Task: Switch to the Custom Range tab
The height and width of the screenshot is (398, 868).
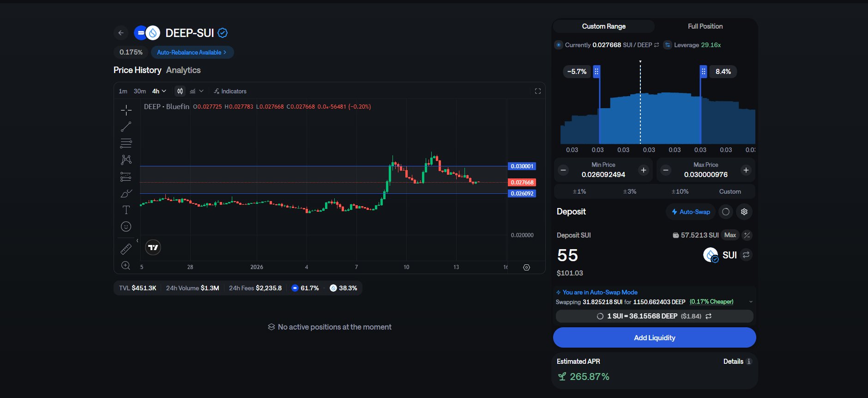Action: coord(604,26)
